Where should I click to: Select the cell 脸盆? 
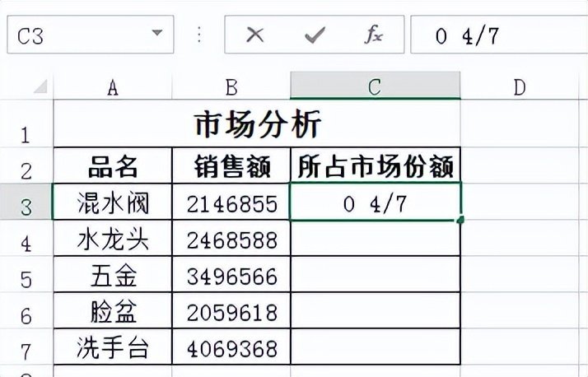click(113, 310)
